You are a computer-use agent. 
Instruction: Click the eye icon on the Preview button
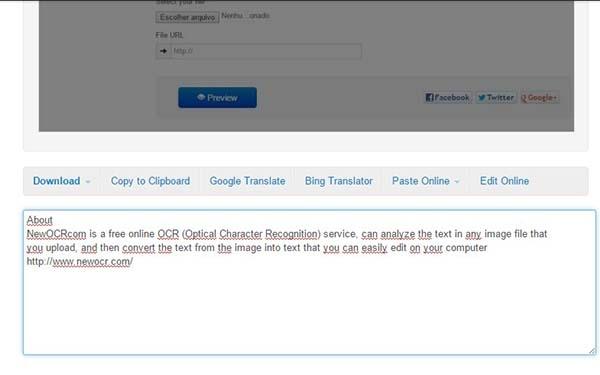coord(201,97)
